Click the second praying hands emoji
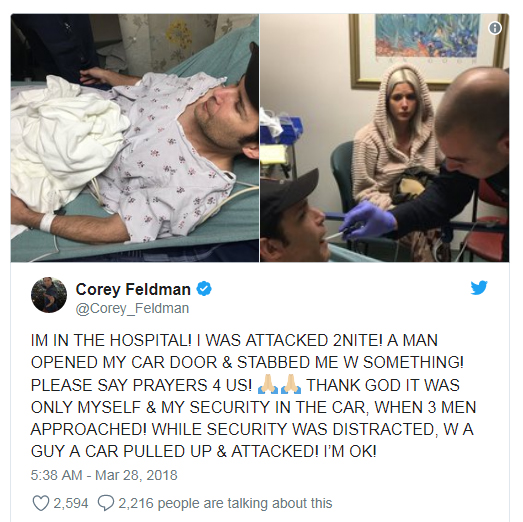The width and height of the screenshot is (523, 522). (x=291, y=384)
